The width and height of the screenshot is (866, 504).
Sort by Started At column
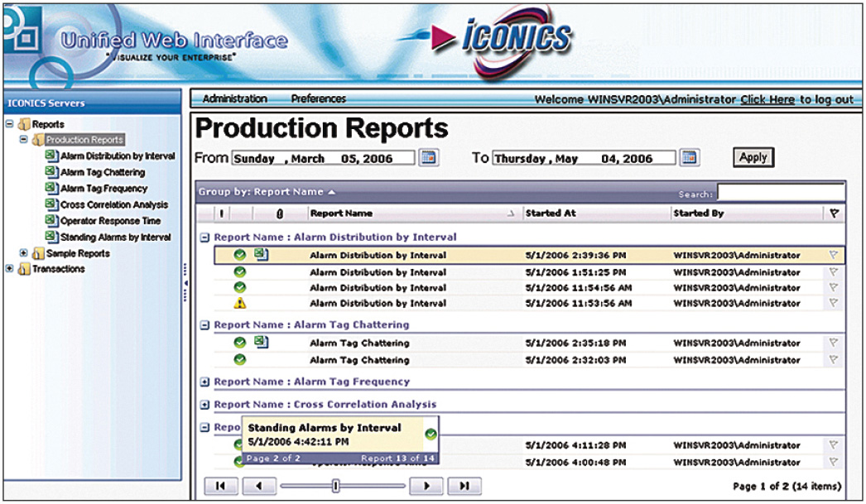(x=551, y=213)
